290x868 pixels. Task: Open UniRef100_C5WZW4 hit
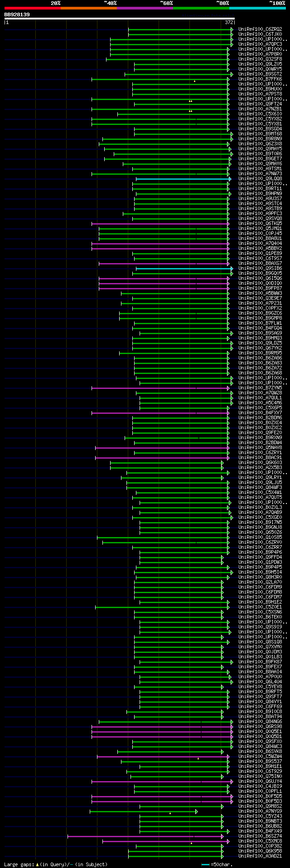(x=260, y=757)
